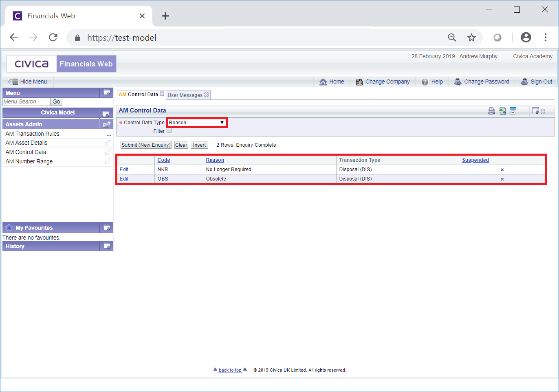Click the suspended X for OBS row
Viewport: 559px width, 392px height.
point(502,179)
